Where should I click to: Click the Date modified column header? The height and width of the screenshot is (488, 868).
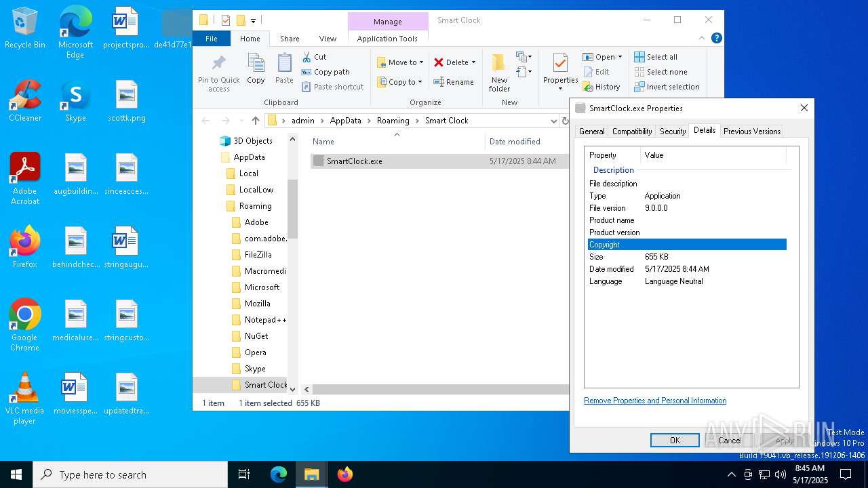(515, 142)
